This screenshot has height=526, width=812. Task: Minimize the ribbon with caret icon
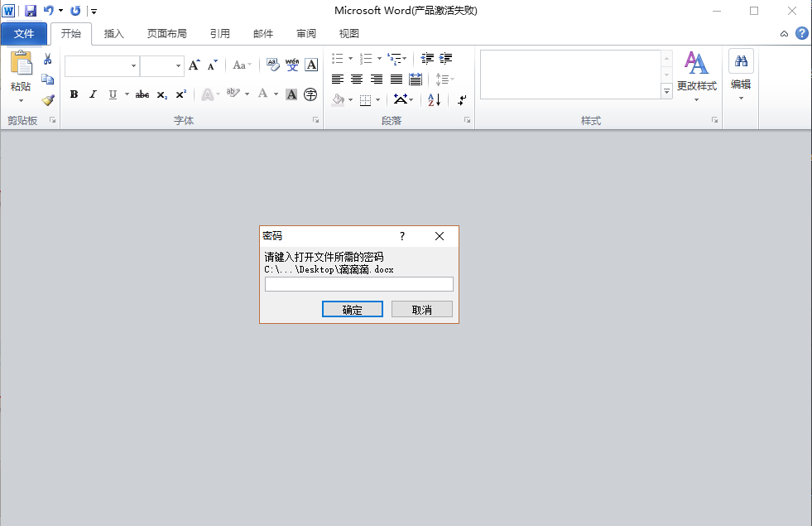pyautogui.click(x=784, y=34)
